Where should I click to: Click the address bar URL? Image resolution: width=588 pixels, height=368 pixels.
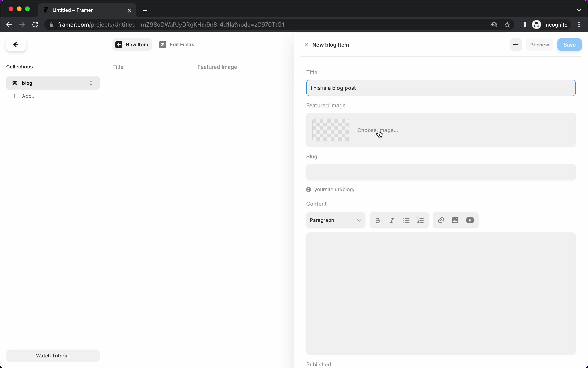click(171, 25)
